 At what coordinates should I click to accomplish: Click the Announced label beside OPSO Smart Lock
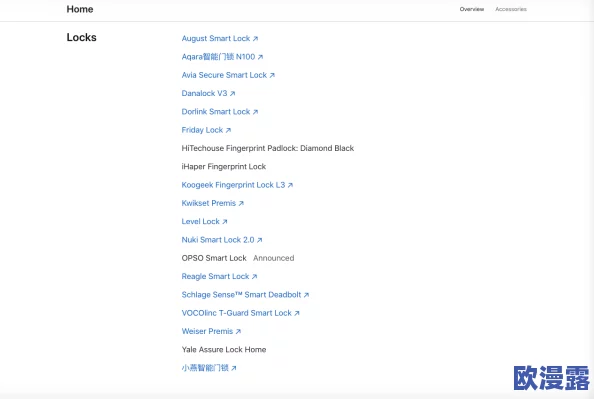[x=274, y=258]
